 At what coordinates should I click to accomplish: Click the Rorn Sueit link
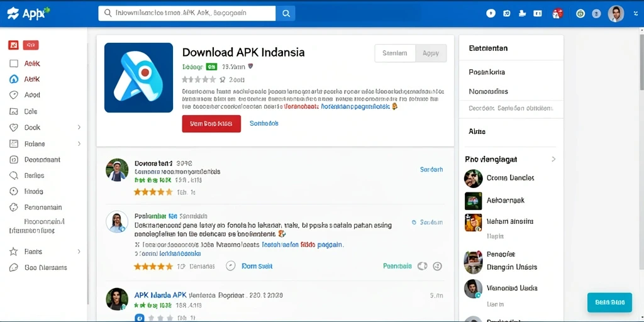pos(257,266)
